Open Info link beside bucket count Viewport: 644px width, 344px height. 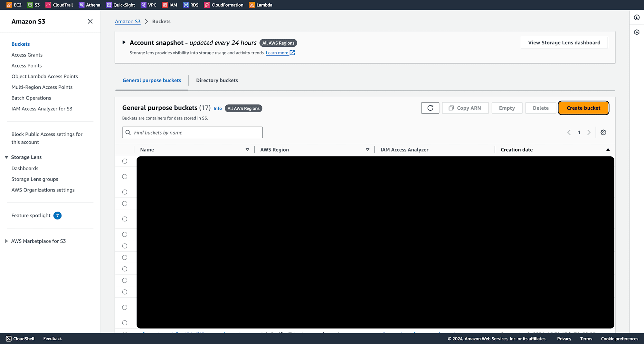coord(218,108)
